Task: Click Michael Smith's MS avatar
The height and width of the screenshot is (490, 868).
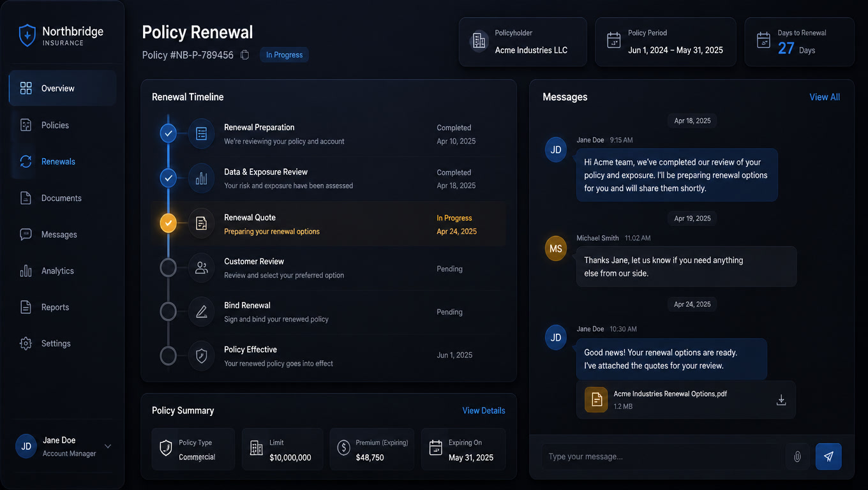Action: [x=556, y=249]
